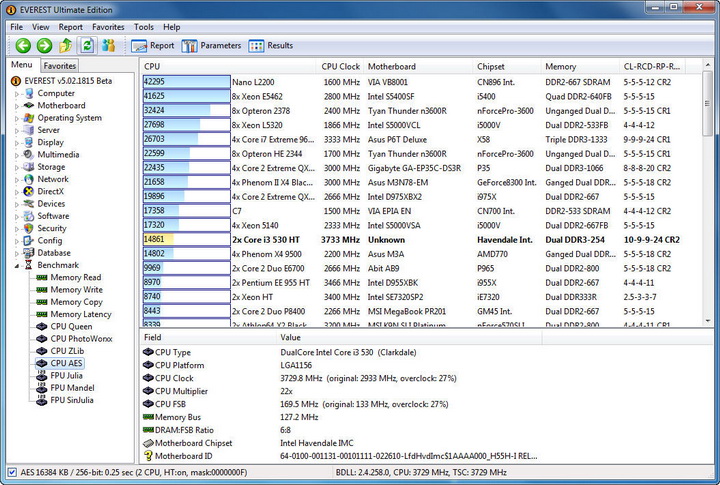Screen dimensions: 720x485
Task: Open the Parameters toolbar button
Action: click(211, 45)
